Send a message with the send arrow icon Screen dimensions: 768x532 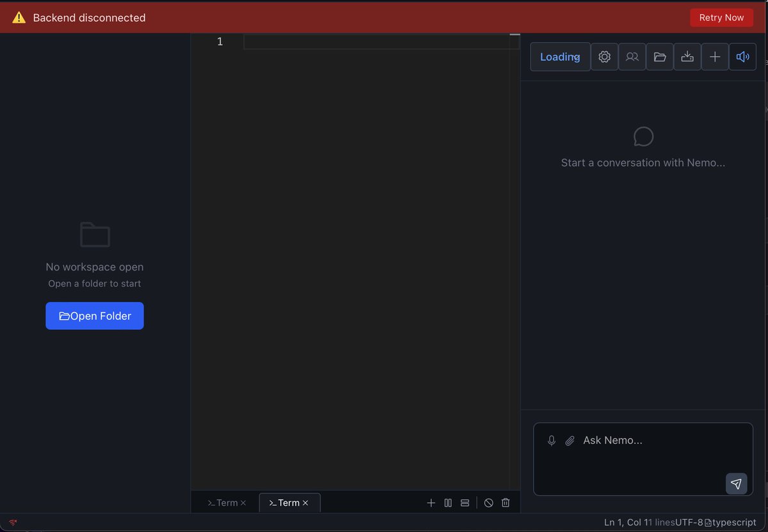[x=736, y=484]
